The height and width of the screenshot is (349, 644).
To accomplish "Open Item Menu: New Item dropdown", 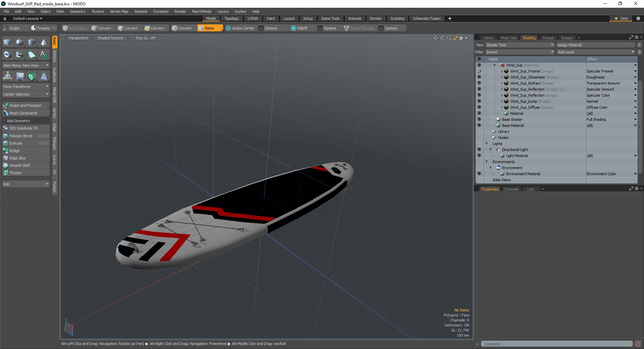I will [x=26, y=65].
